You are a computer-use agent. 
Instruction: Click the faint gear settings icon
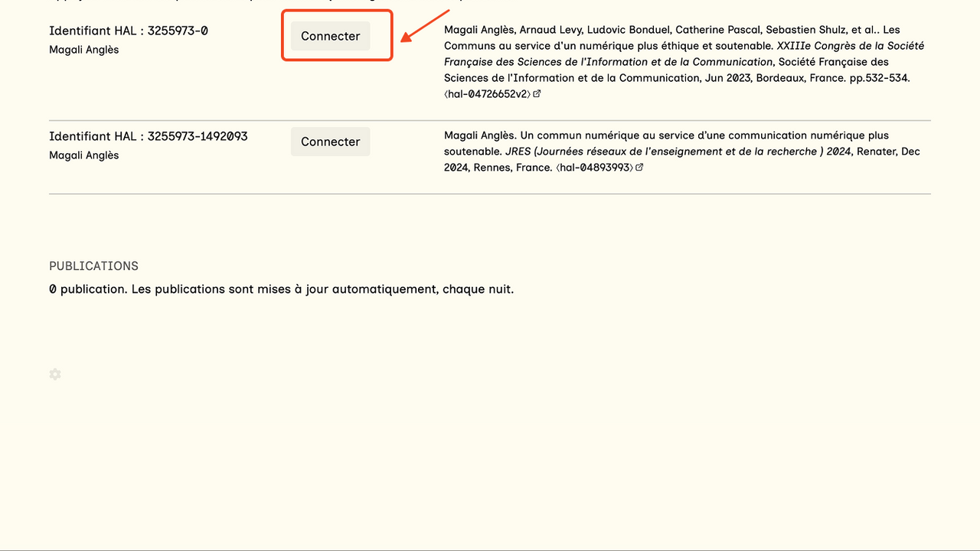[55, 374]
